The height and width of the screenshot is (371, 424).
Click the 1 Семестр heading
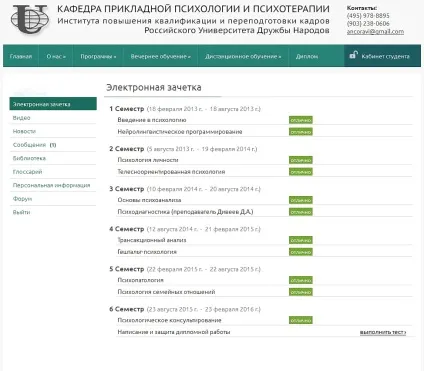coord(127,109)
